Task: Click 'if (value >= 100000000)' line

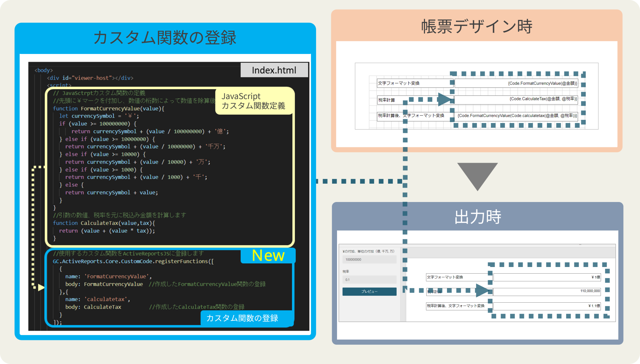Action: click(x=98, y=124)
